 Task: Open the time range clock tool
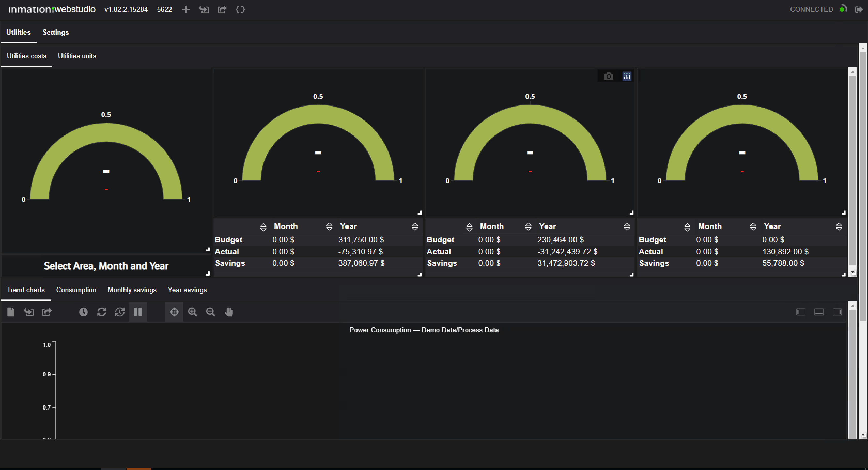tap(83, 312)
